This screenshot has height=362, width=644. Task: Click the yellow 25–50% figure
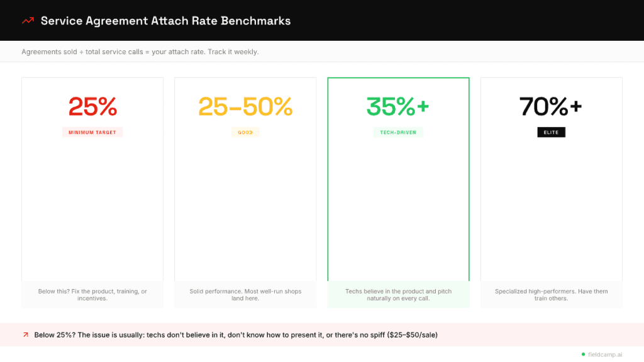click(x=245, y=107)
